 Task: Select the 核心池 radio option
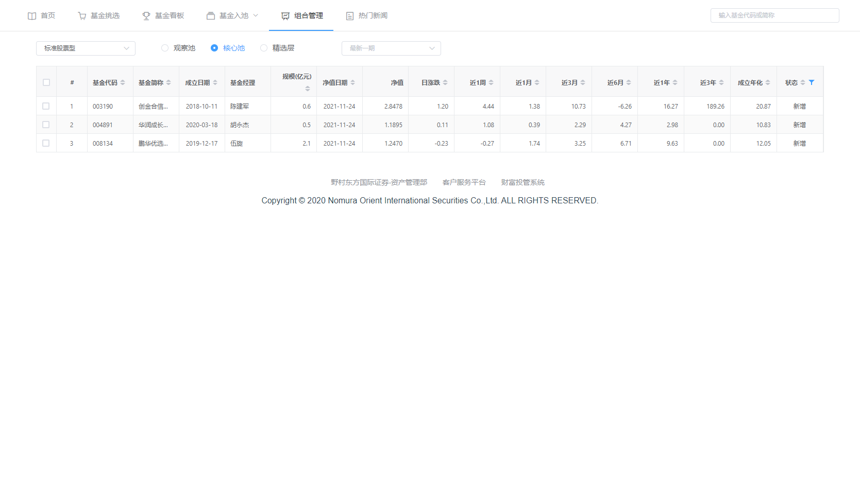tap(228, 48)
